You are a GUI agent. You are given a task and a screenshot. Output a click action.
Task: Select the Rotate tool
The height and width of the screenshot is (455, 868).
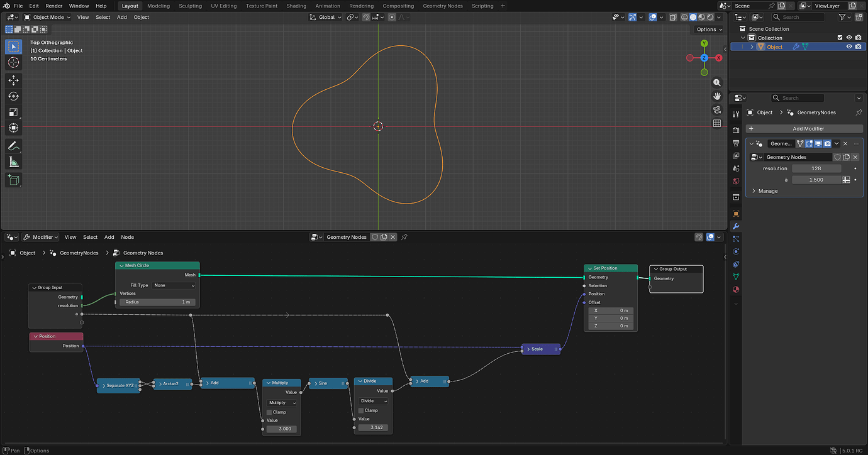pyautogui.click(x=13, y=96)
